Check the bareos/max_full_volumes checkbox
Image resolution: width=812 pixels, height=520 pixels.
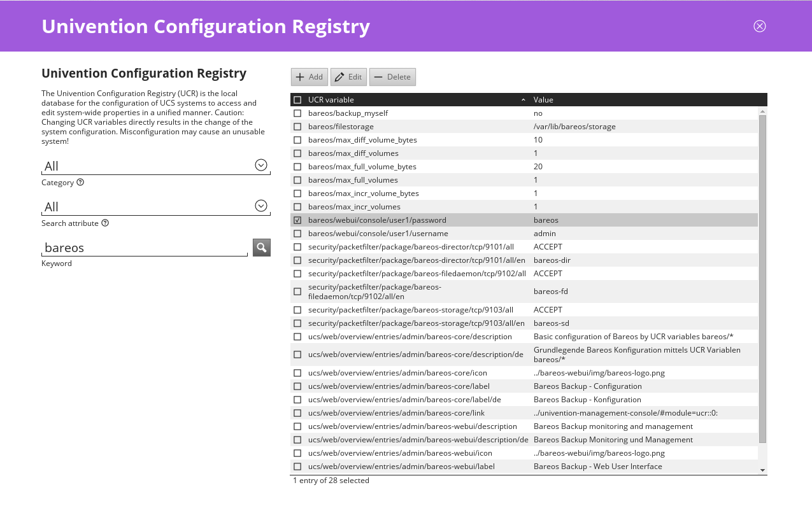pyautogui.click(x=297, y=180)
